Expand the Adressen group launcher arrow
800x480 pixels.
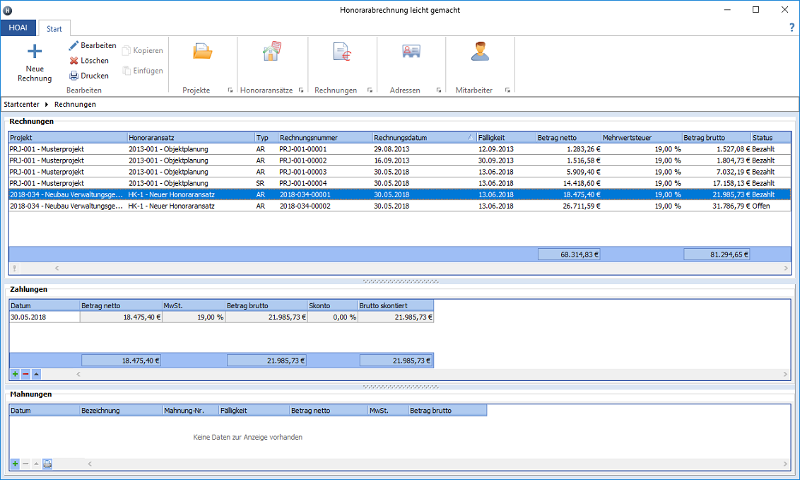pos(439,91)
